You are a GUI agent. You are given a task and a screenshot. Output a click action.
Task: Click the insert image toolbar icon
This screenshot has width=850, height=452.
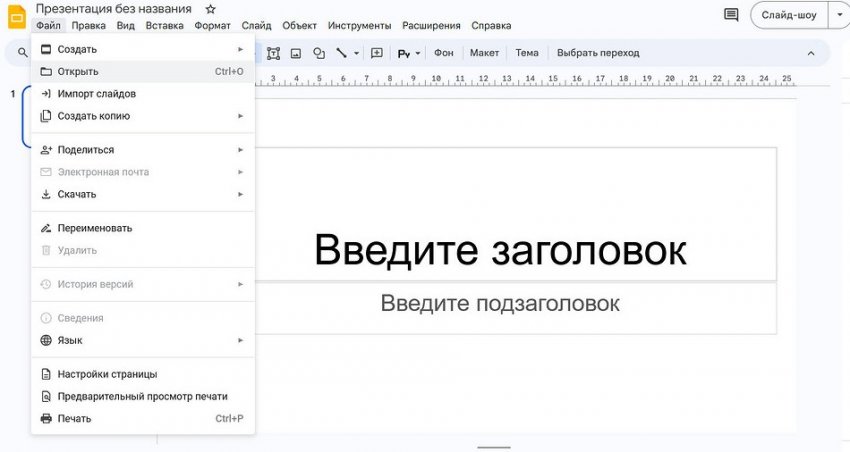(x=296, y=53)
